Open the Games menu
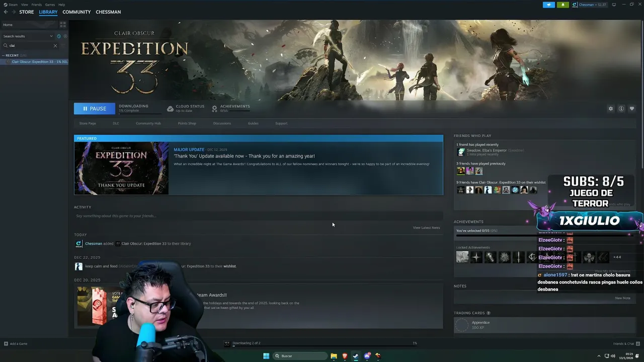The image size is (644, 362). point(50,5)
